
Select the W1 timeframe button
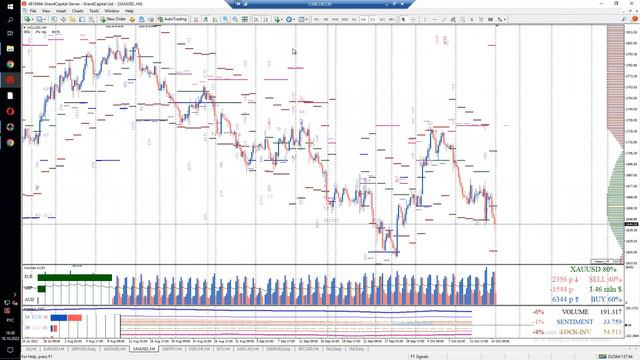click(382, 19)
